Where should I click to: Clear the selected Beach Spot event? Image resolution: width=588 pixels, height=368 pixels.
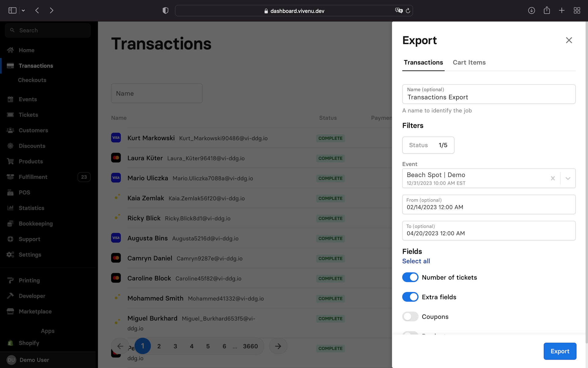[553, 178]
